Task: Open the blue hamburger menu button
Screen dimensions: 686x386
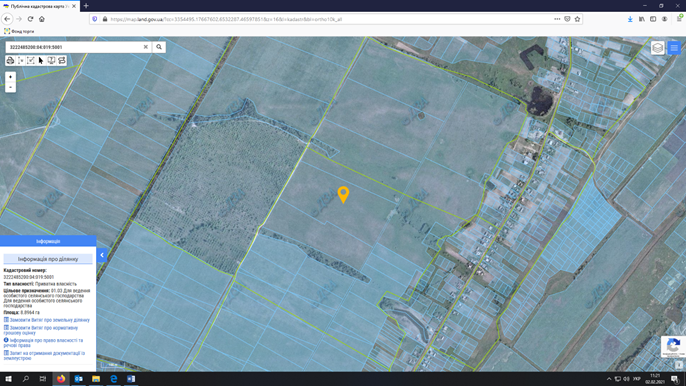Action: coord(674,48)
